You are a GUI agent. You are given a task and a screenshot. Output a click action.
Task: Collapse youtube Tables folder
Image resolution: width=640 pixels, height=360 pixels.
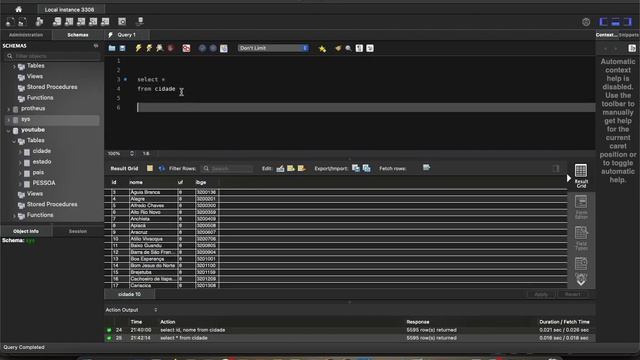point(14,141)
